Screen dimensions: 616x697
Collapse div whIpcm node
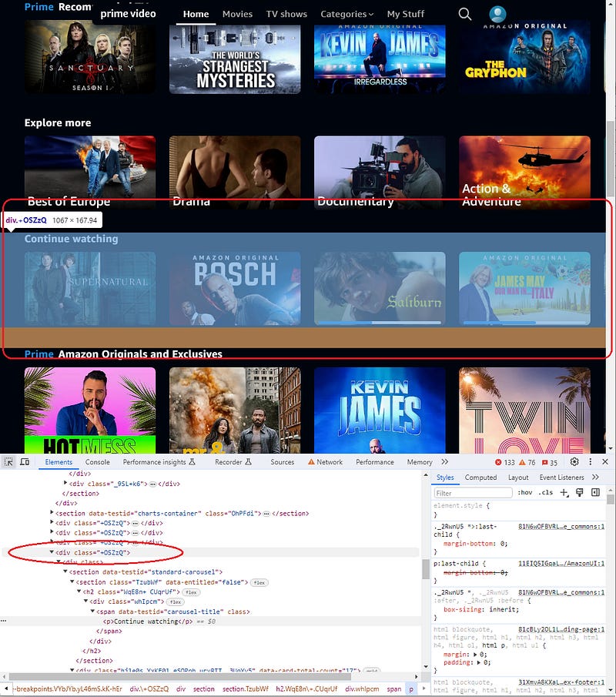pyautogui.click(x=85, y=601)
